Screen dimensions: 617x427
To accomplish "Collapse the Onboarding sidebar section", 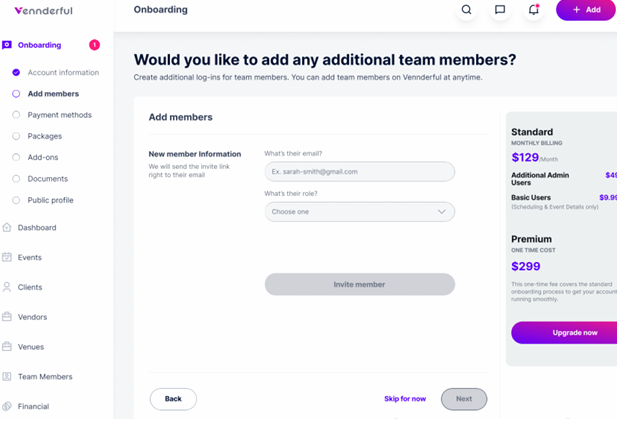I will pos(39,45).
